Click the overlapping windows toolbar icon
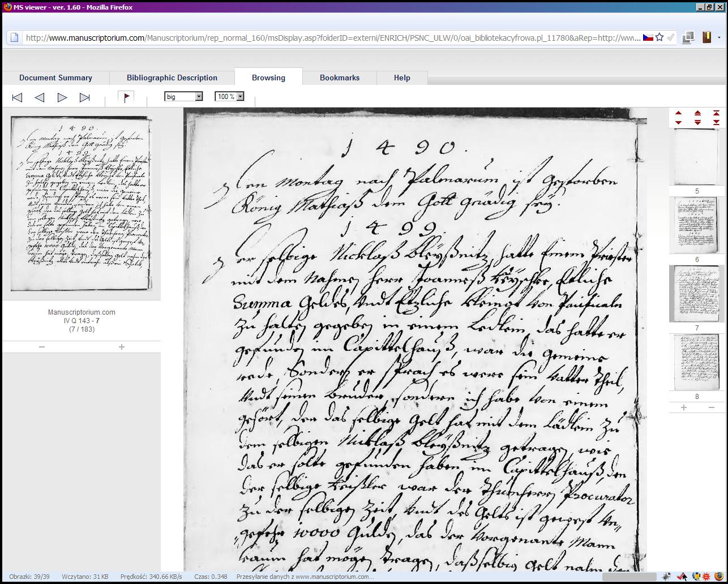 coord(688,38)
